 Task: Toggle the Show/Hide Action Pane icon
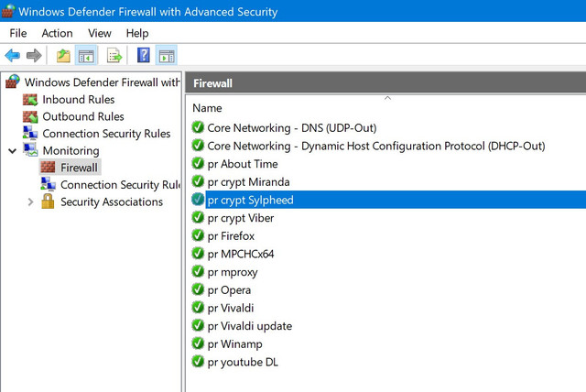coord(167,56)
